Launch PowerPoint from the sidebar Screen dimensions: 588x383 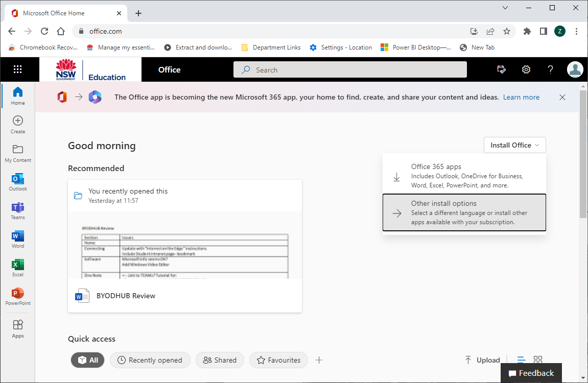coord(18,296)
